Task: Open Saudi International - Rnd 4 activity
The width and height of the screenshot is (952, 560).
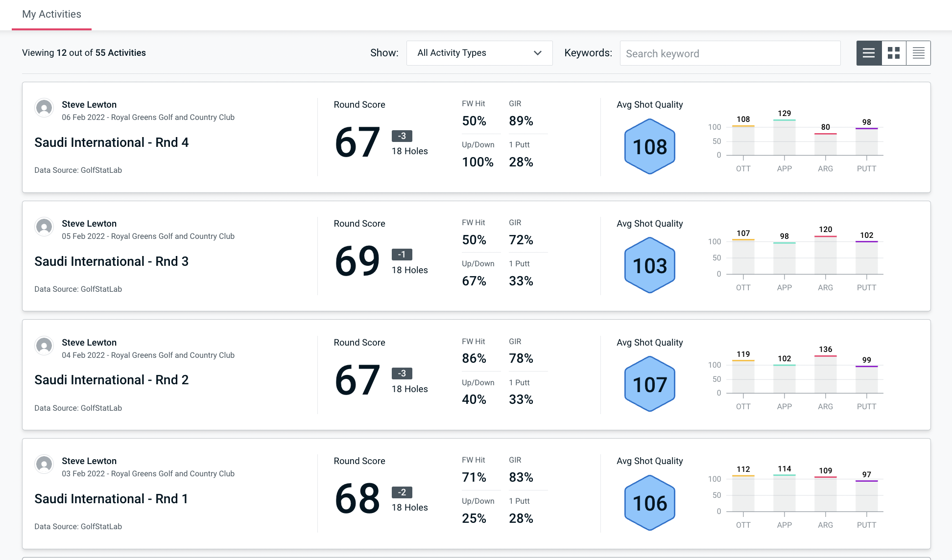Action: 111,142
